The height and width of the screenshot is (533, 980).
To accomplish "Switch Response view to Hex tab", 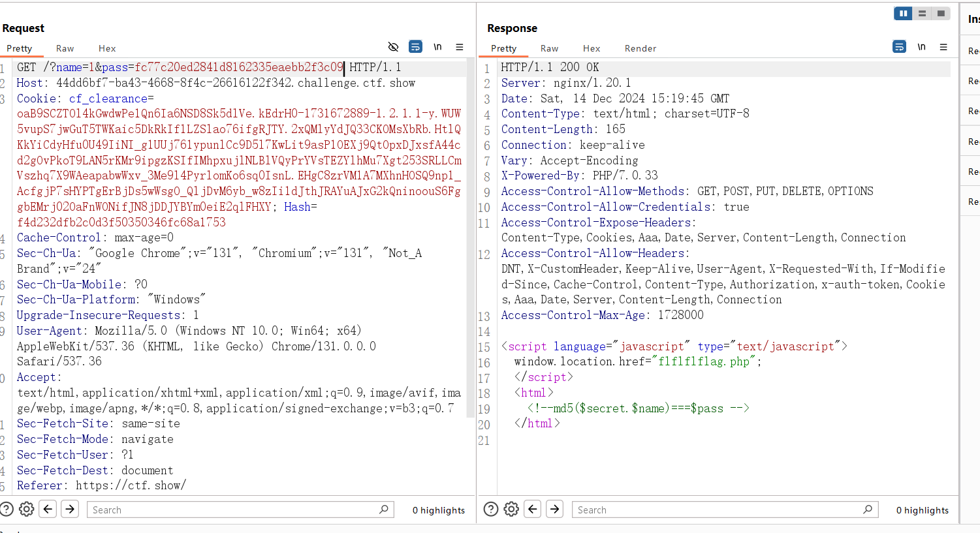I will tap(592, 48).
